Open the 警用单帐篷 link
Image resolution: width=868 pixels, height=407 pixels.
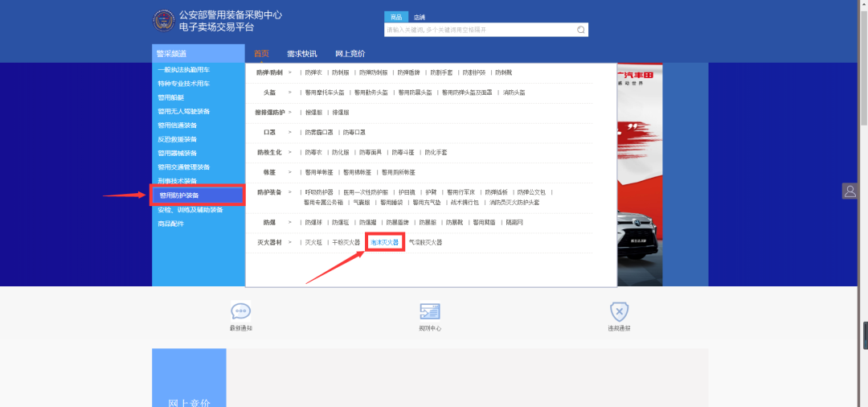click(x=319, y=172)
